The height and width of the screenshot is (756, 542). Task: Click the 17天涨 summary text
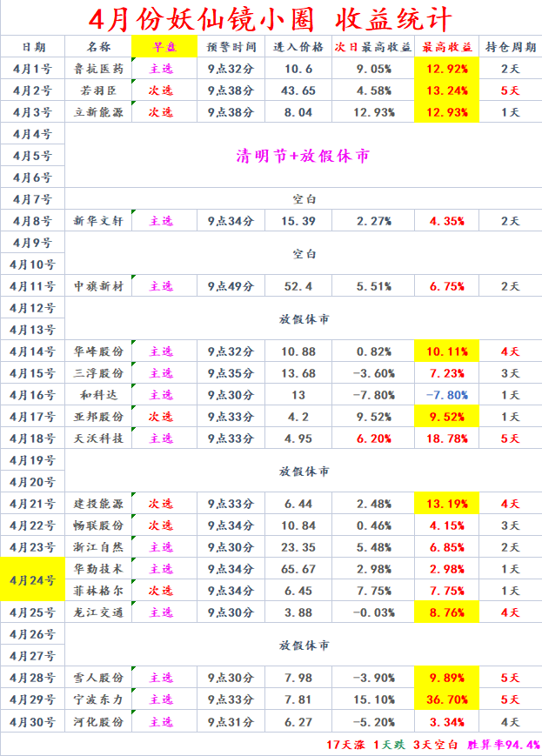pyautogui.click(x=345, y=745)
